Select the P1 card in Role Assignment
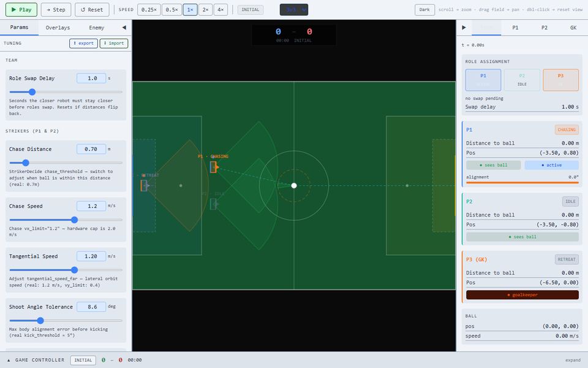The image size is (588, 368). (x=483, y=80)
